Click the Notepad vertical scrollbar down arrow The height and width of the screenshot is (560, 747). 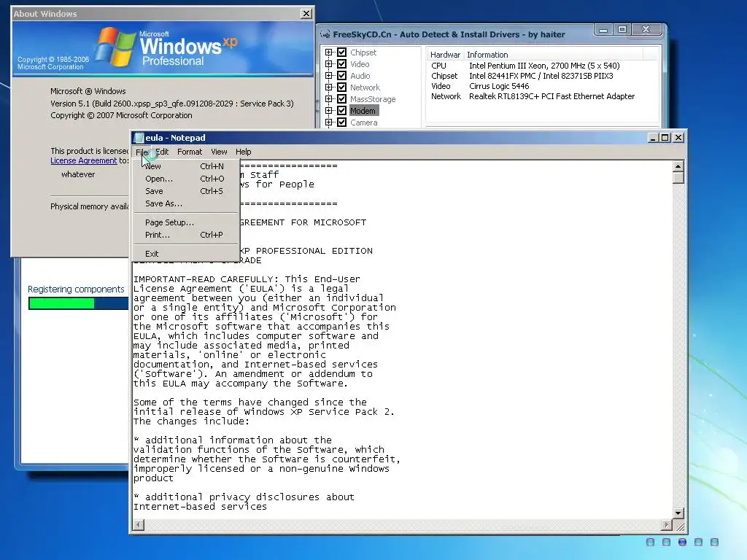point(678,513)
